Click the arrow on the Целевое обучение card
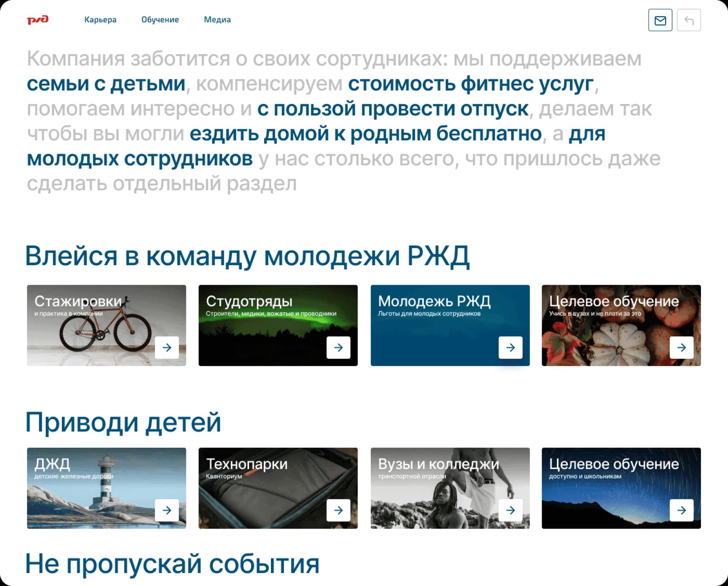 point(681,347)
